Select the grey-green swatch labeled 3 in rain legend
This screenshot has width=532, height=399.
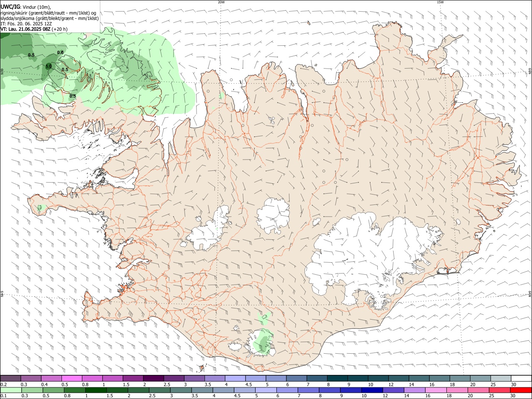[x=180, y=390]
